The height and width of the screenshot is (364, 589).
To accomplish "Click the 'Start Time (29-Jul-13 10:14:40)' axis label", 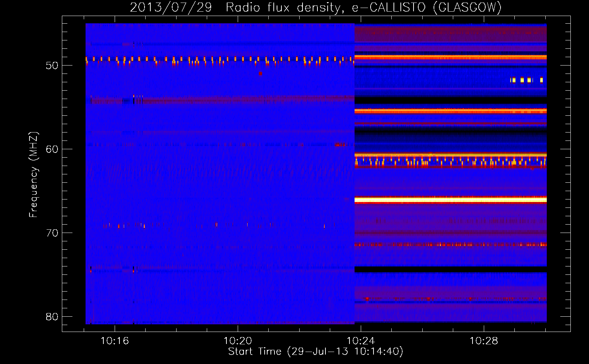I will coord(316,352).
